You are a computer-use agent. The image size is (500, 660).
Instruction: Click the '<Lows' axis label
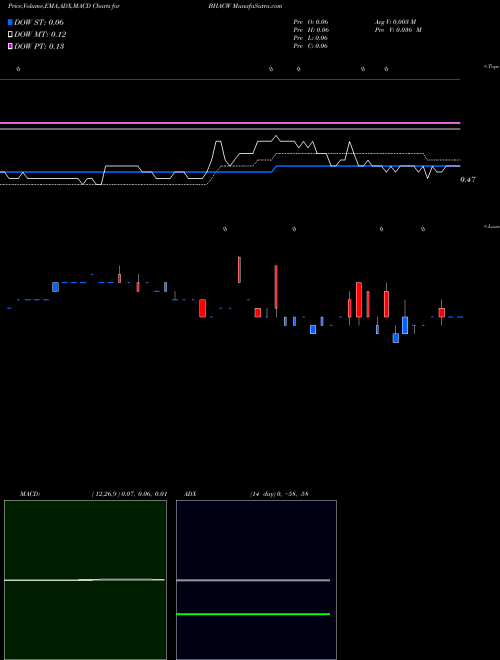coord(492,226)
